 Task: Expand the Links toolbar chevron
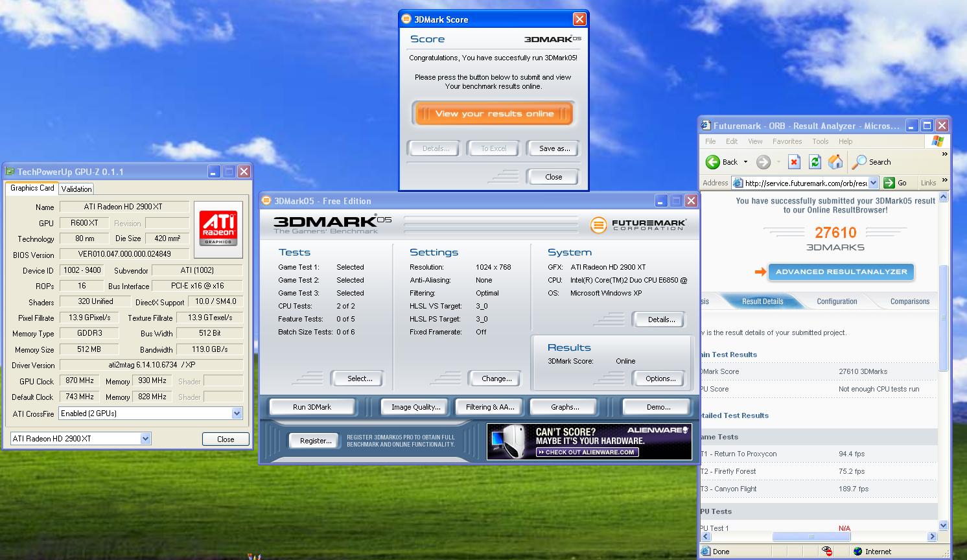click(x=944, y=180)
